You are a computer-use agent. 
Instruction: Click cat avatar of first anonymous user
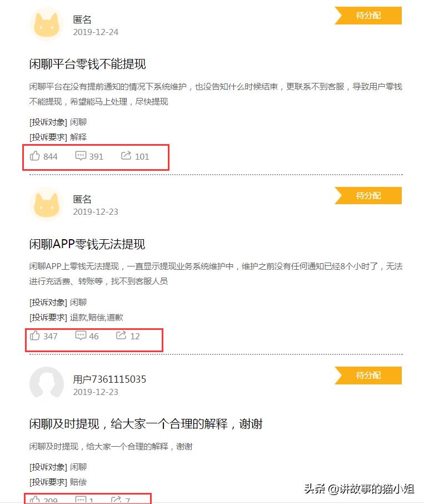47,24
